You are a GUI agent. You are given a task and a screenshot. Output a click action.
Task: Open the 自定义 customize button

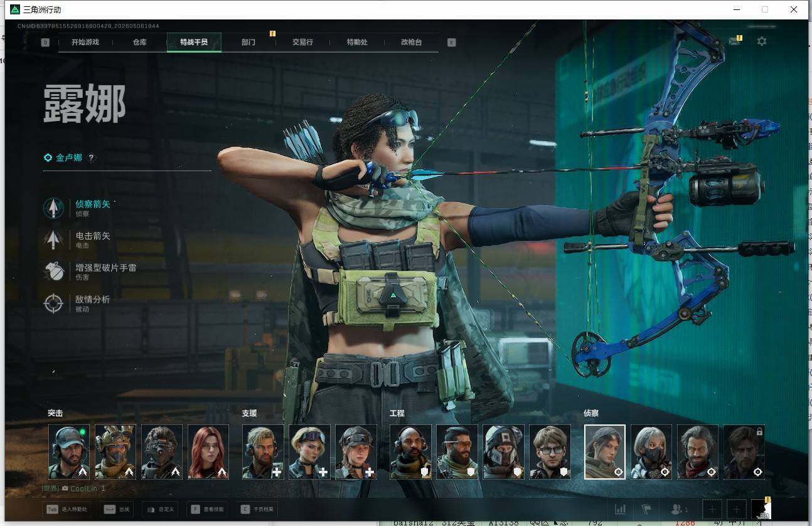pyautogui.click(x=161, y=509)
